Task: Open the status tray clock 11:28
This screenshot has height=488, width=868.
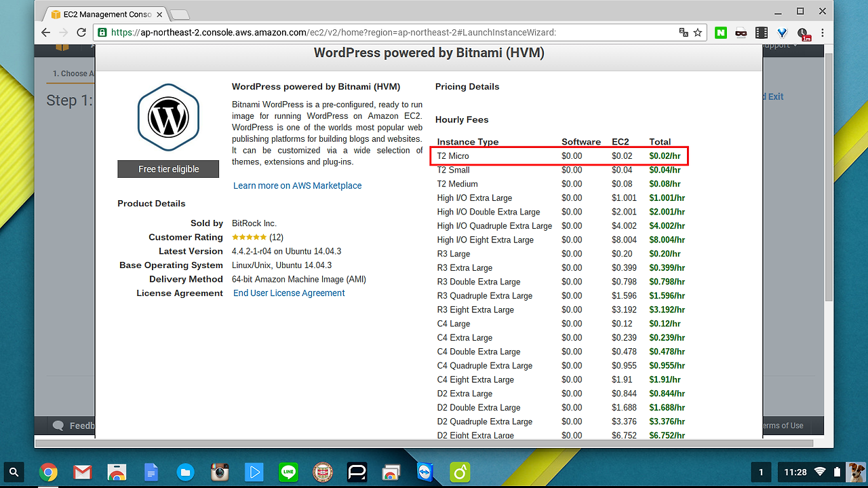Action: [x=795, y=472]
